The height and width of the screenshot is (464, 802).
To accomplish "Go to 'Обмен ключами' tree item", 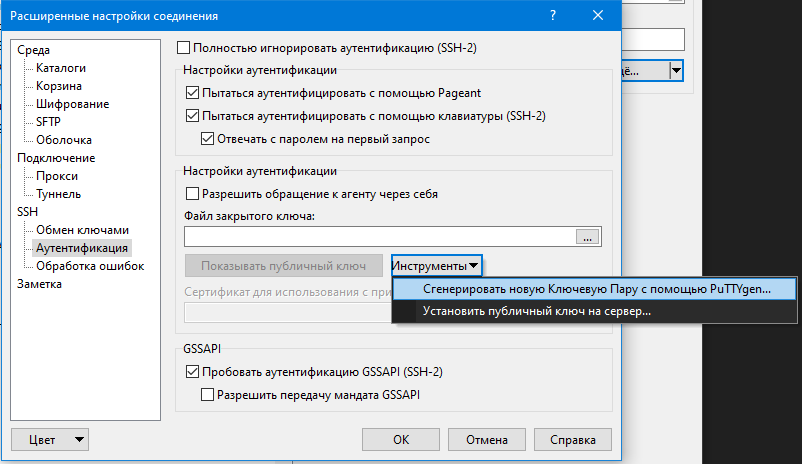I will tap(82, 230).
